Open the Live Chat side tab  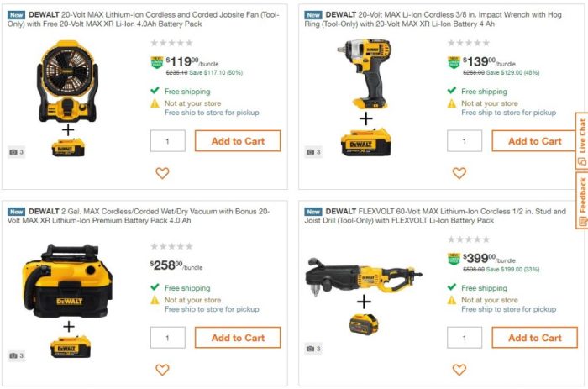click(581, 141)
